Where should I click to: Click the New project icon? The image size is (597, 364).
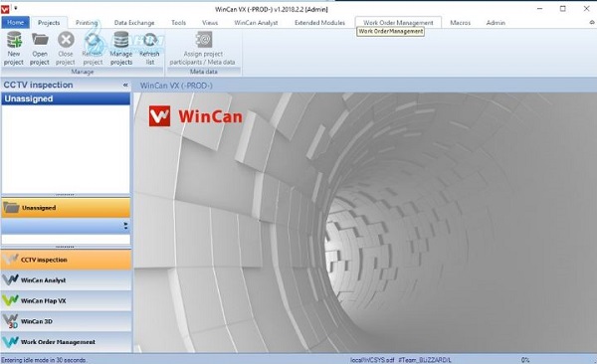15,40
